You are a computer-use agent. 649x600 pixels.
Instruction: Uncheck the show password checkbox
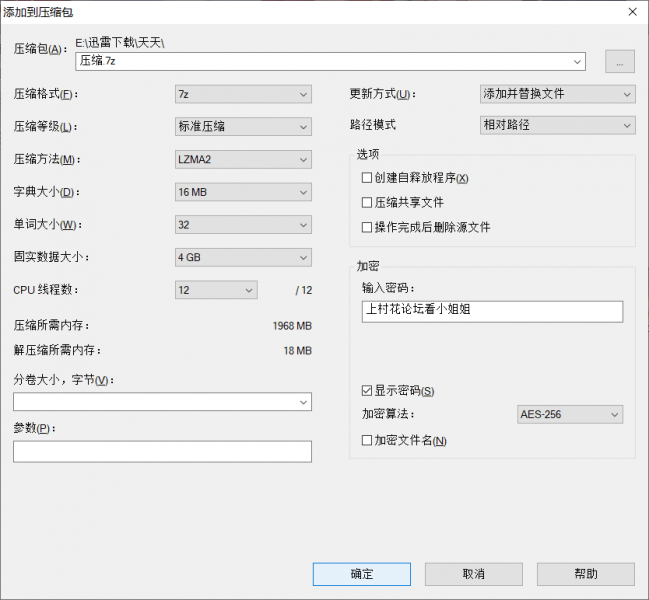[367, 390]
